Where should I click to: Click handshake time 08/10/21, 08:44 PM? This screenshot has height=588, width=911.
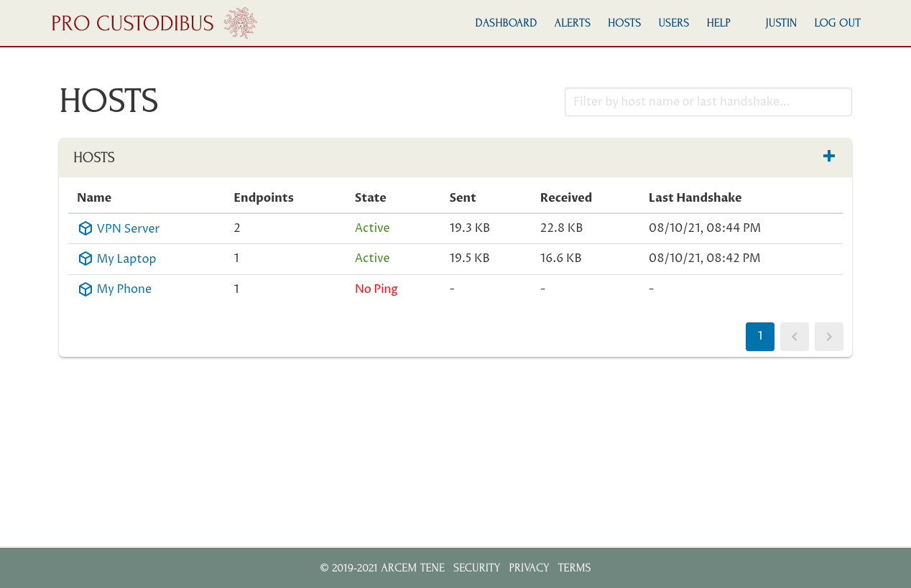(x=705, y=228)
